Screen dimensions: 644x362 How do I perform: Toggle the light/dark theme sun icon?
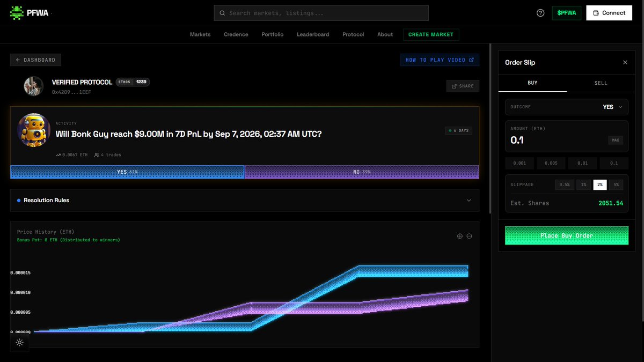click(20, 342)
